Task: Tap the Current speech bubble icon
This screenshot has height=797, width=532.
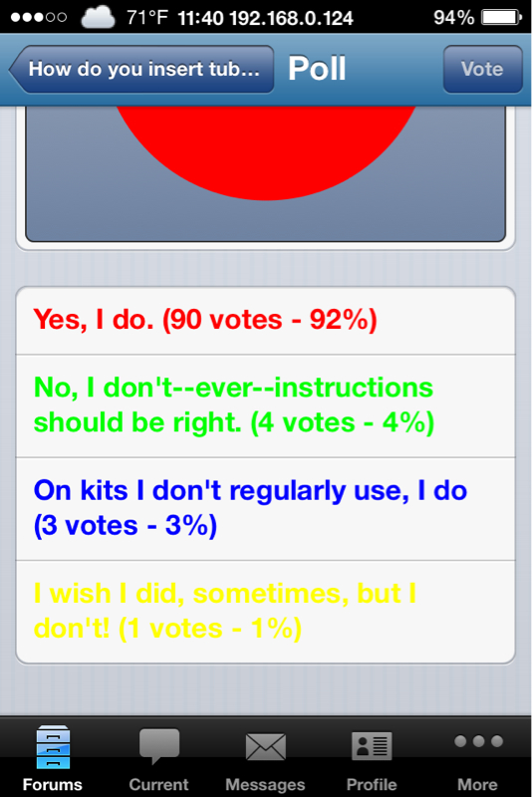Action: tap(159, 746)
